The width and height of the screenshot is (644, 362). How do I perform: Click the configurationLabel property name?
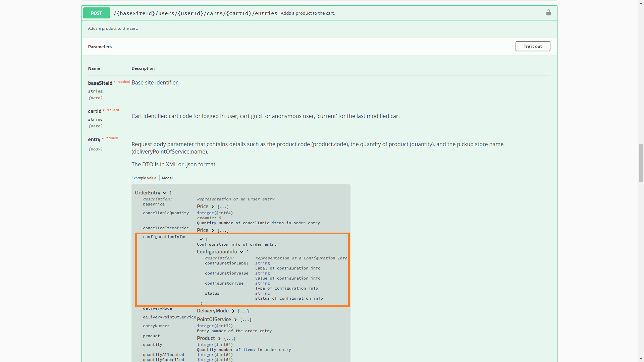(227, 263)
